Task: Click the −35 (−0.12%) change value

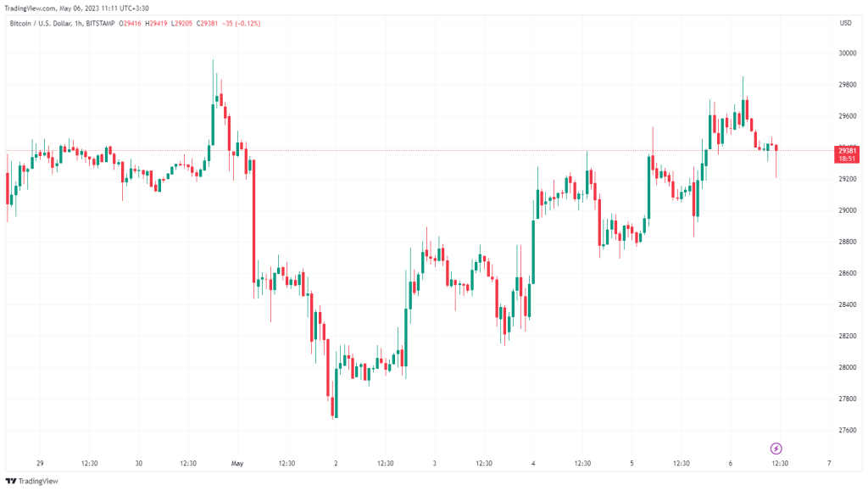Action: click(242, 23)
